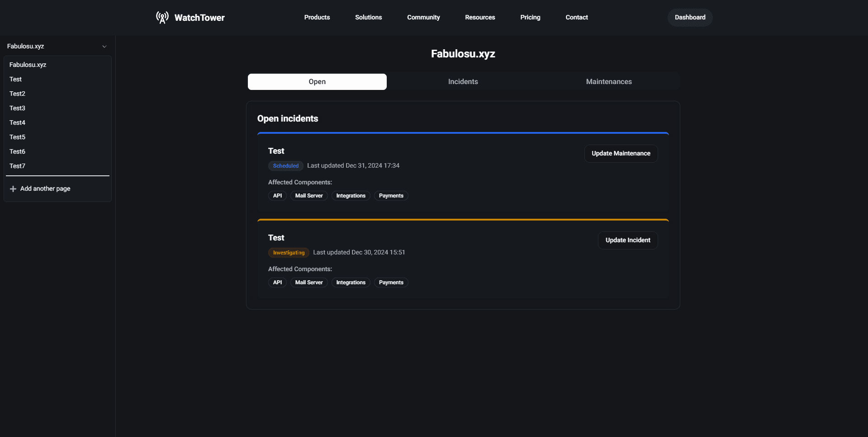The width and height of the screenshot is (868, 437).
Task: Click the Payments tag on the investigating incident
Action: 391,282
